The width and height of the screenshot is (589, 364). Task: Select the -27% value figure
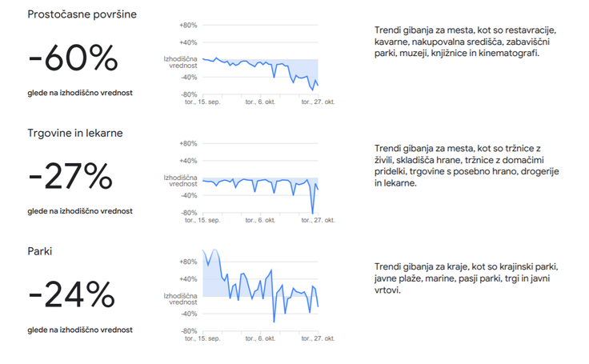pyautogui.click(x=70, y=176)
